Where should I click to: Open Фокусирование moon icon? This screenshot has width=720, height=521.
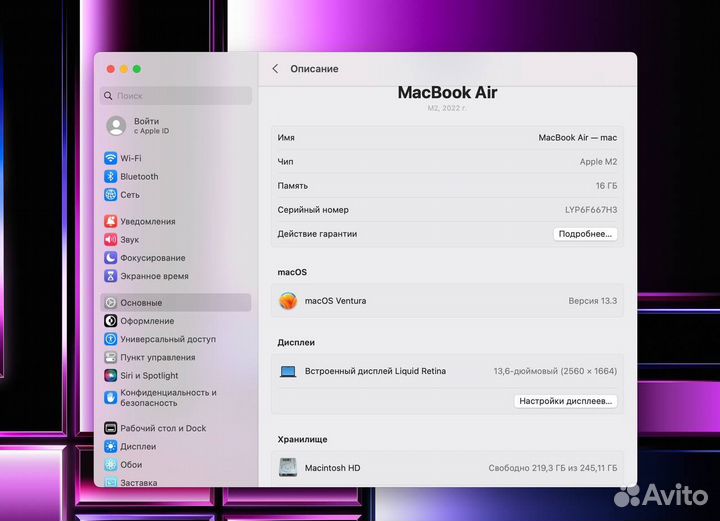[110, 258]
